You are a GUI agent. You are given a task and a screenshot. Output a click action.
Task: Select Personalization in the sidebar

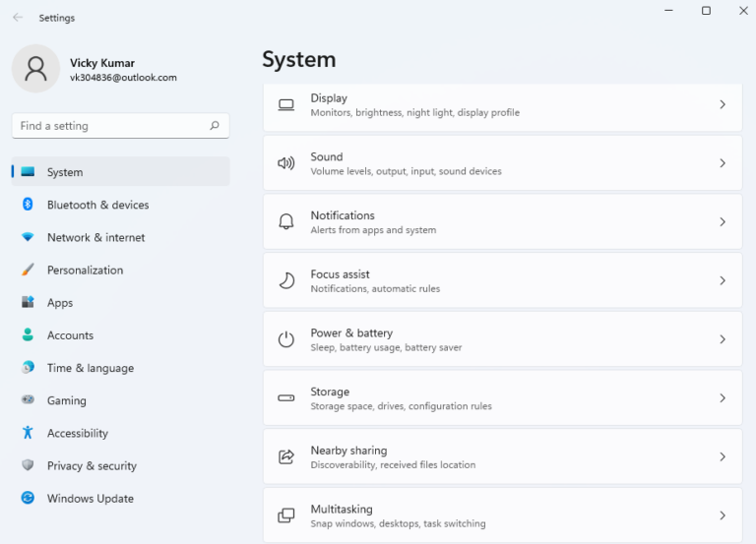pos(85,270)
